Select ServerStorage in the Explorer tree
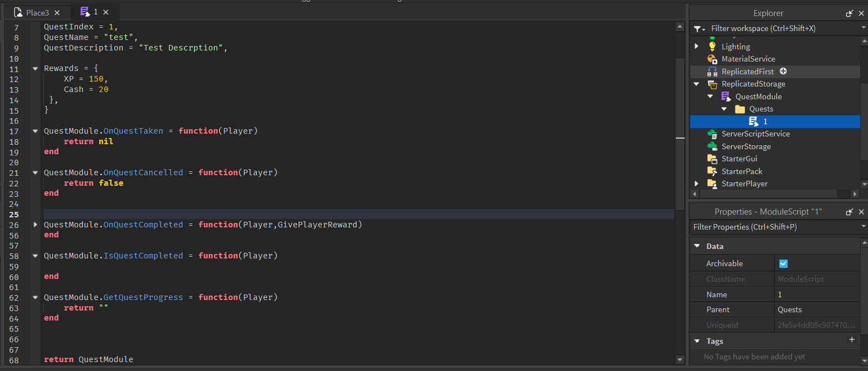 746,146
